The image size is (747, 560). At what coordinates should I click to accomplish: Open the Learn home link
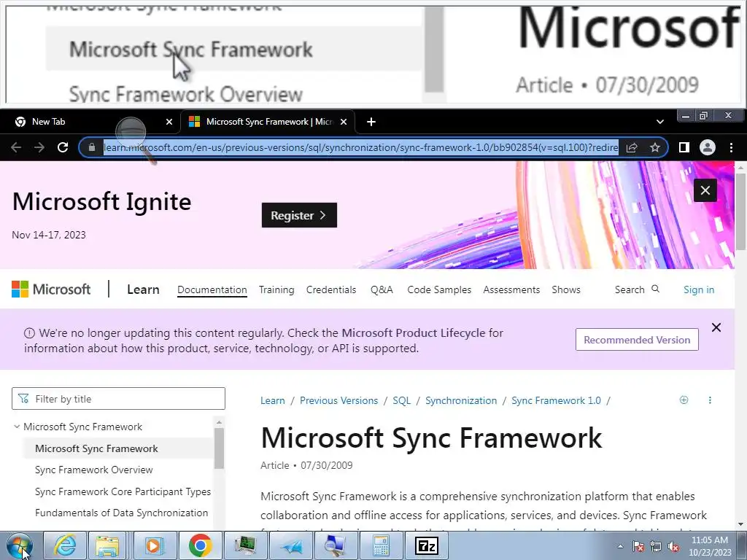(143, 289)
